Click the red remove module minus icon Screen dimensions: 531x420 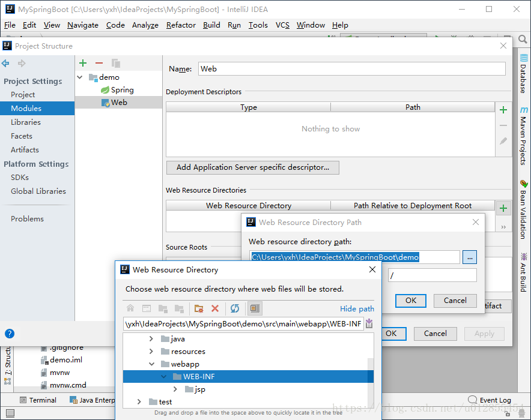(99, 63)
